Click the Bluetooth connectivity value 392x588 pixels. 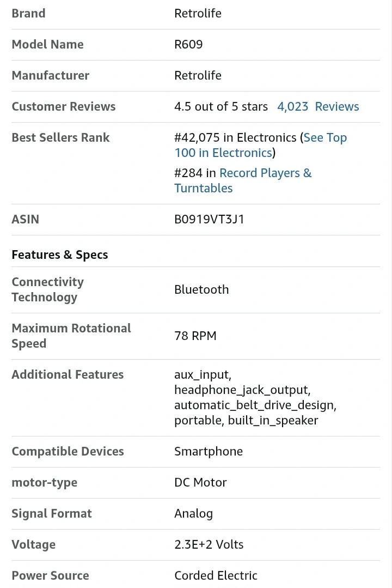coord(201,289)
